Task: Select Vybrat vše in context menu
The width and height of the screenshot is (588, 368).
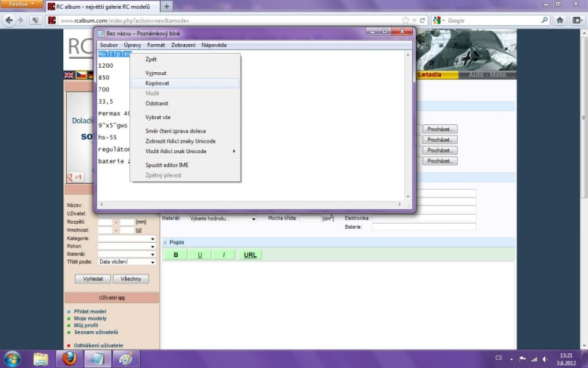Action: (158, 117)
